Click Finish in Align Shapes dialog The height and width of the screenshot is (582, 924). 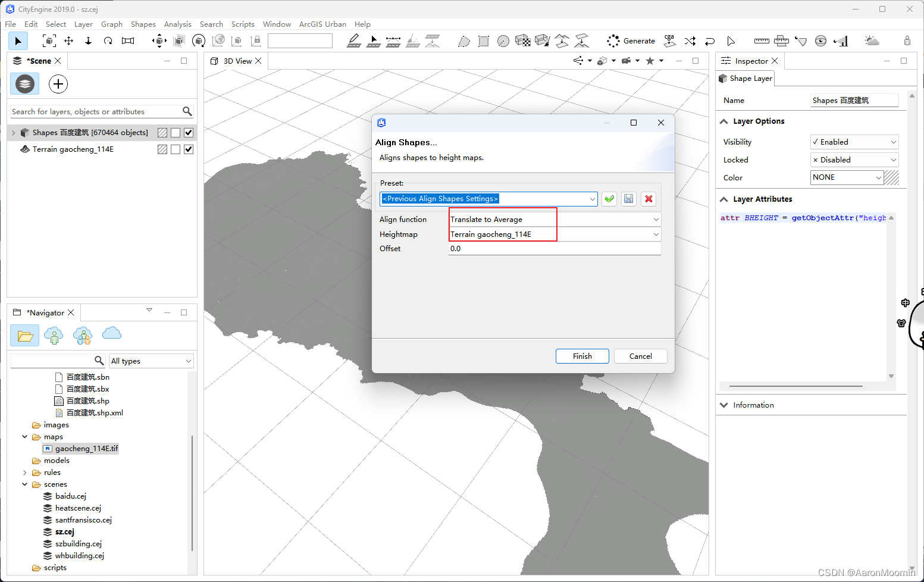pyautogui.click(x=582, y=356)
